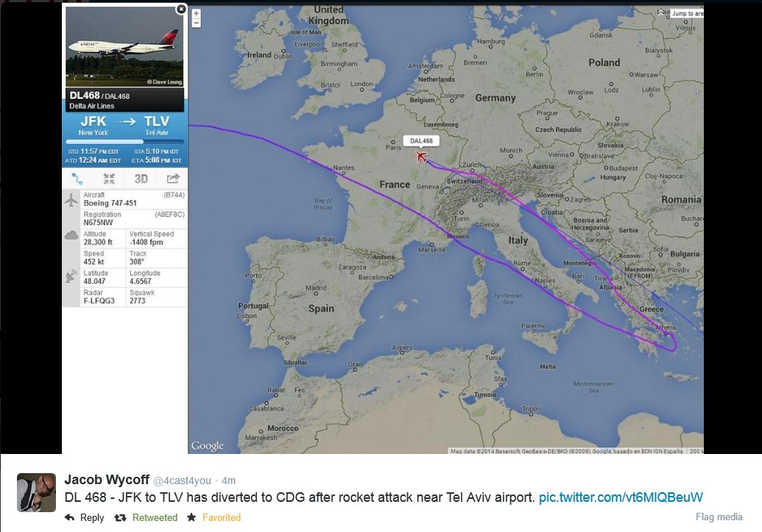
Task: Click the Google logo on the map
Action: [x=207, y=446]
